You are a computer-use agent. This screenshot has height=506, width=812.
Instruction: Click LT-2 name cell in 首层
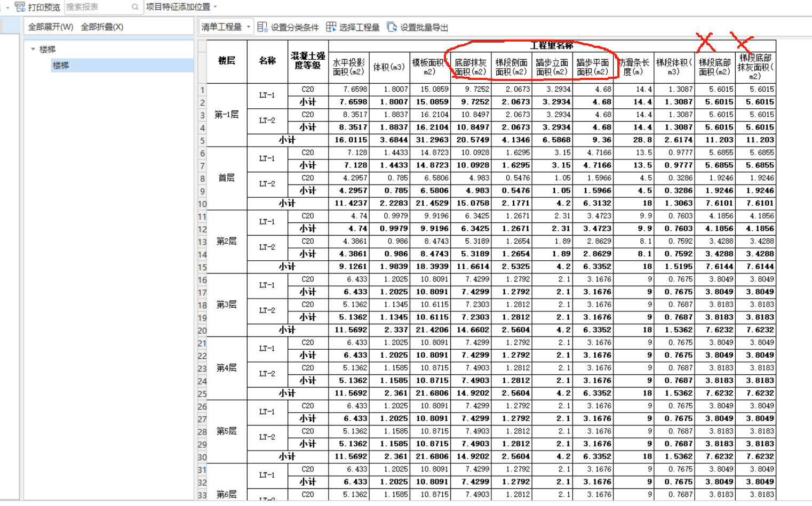267,184
